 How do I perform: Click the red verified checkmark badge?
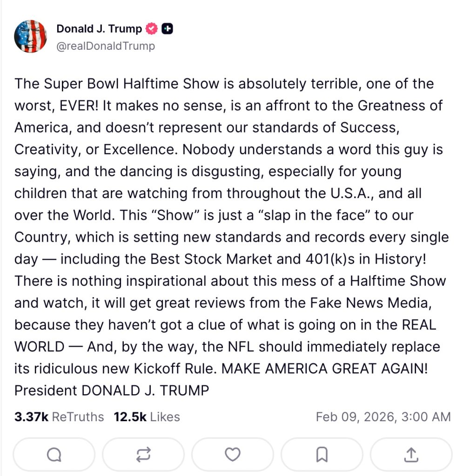click(152, 29)
